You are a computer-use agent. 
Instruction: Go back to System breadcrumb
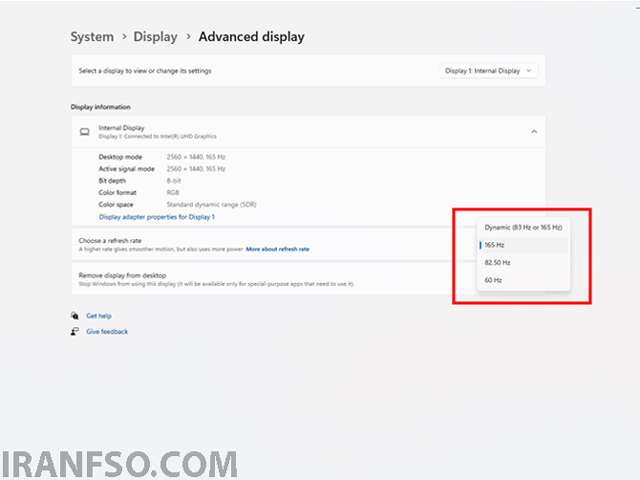tap(92, 37)
